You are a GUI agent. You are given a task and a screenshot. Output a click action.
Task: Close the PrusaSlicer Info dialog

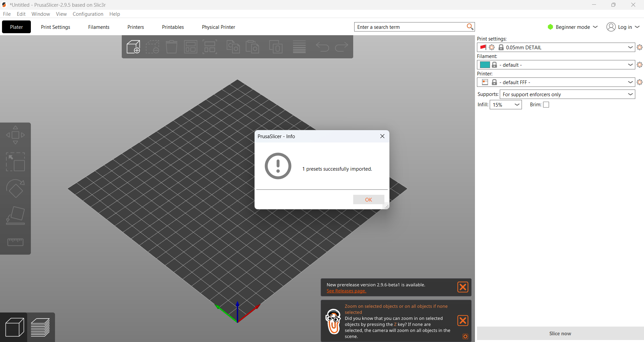tap(382, 136)
